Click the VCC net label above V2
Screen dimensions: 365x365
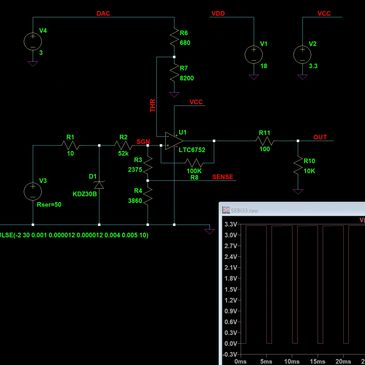click(x=324, y=13)
